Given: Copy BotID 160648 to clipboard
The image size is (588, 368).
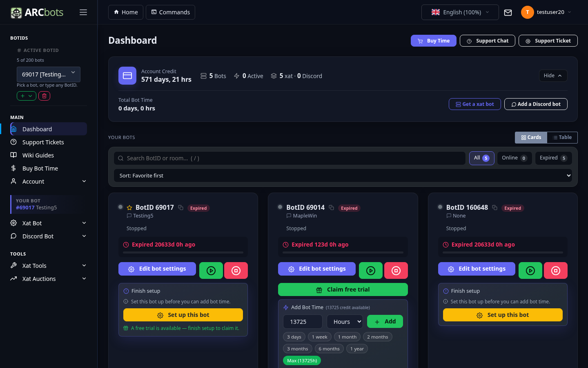Looking at the screenshot, I should (494, 208).
